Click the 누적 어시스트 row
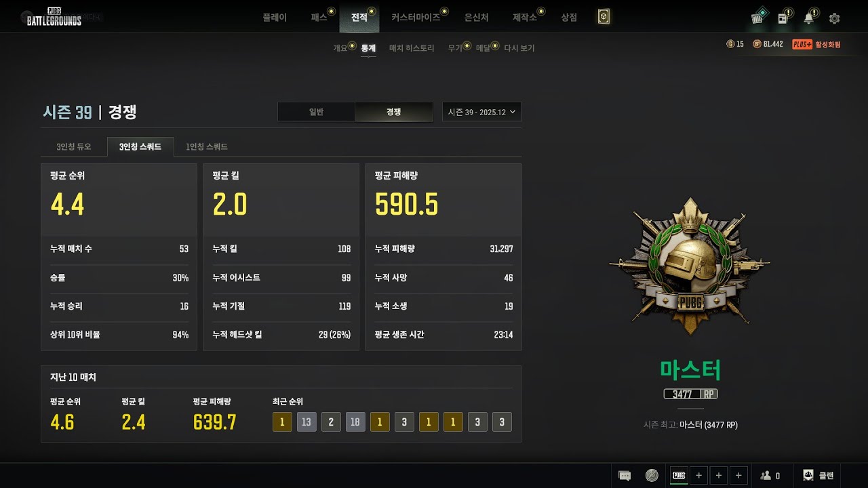The height and width of the screenshot is (488, 868). [281, 278]
